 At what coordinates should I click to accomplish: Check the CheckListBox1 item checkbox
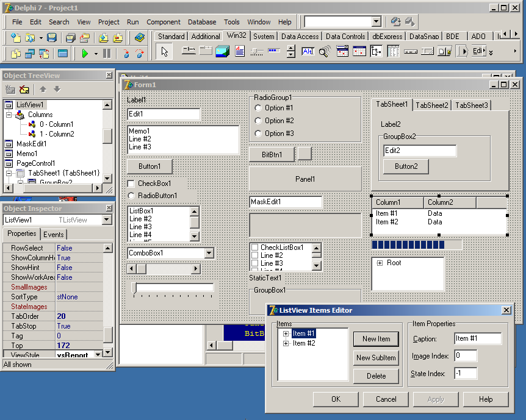click(x=255, y=247)
